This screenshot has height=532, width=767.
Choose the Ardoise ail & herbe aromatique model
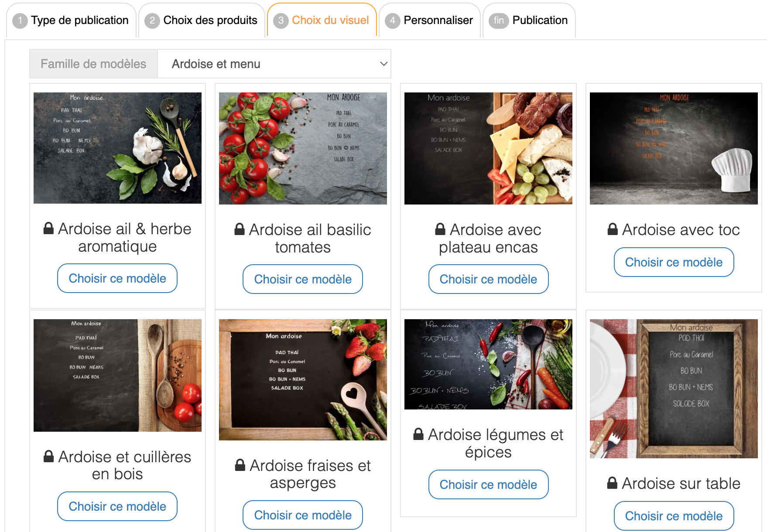click(x=117, y=278)
